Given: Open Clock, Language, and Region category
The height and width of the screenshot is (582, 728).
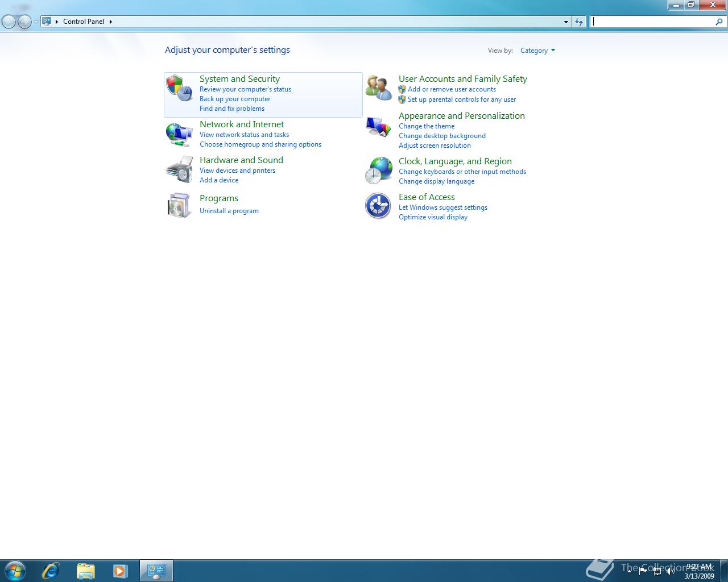Looking at the screenshot, I should [x=455, y=161].
